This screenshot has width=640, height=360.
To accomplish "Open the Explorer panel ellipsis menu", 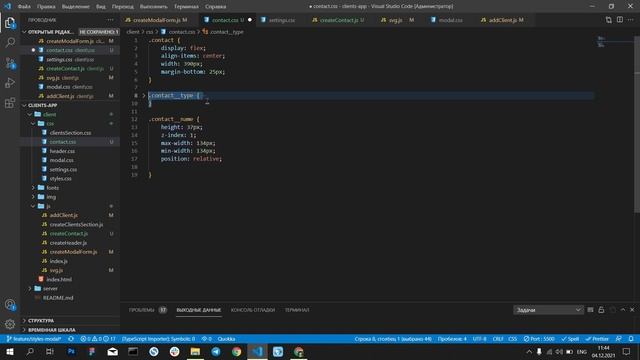I will point(111,20).
